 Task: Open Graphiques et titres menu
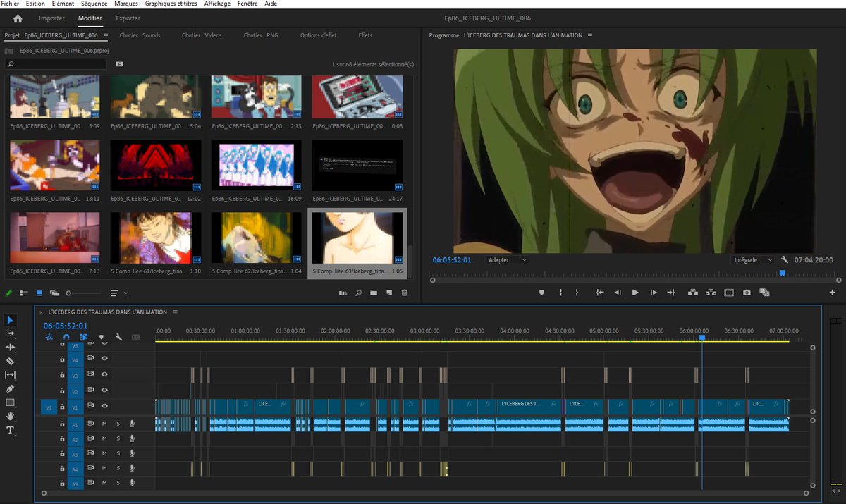[x=171, y=4]
